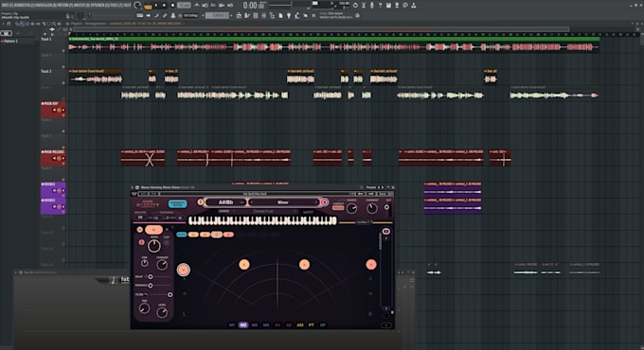Toggle the voice power button in the left panel
This screenshot has width=644, height=350.
coord(139,229)
